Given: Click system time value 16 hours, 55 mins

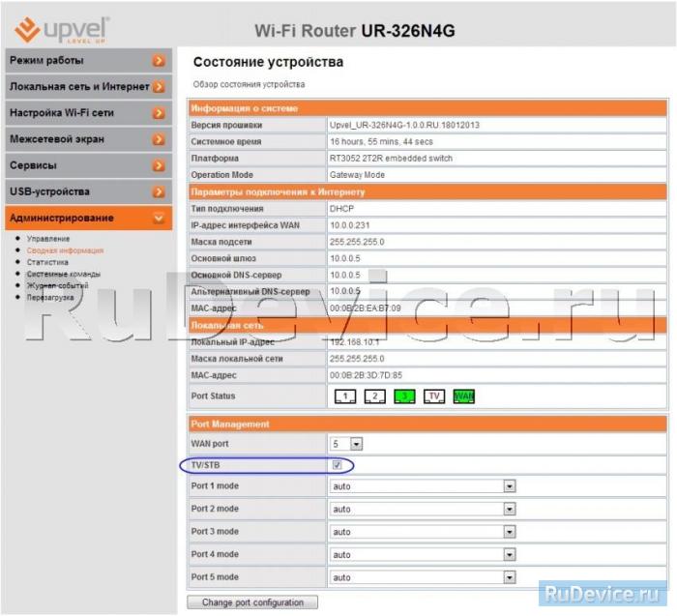Looking at the screenshot, I should 381,141.
